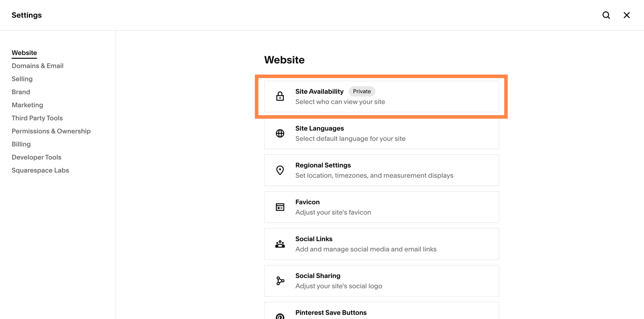
Task: Select Billing from the sidebar
Action: pyautogui.click(x=21, y=144)
